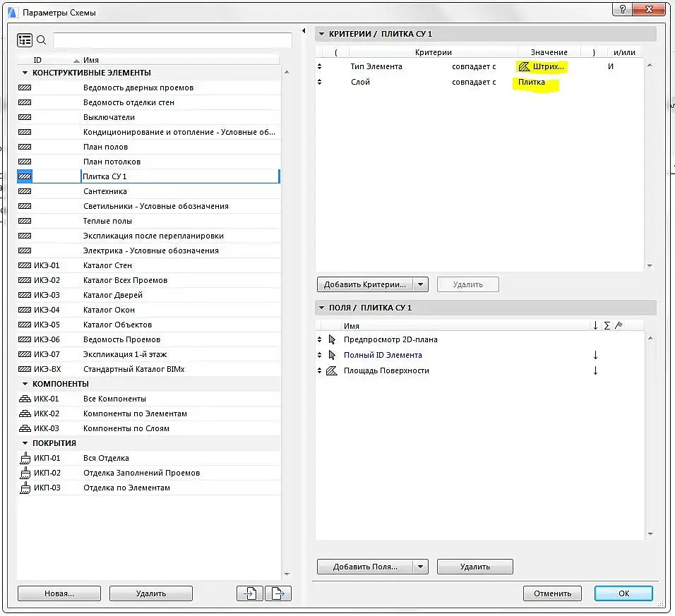Screen dimensions: 675x616
Task: Select ИКП-02 Отделка Заполнений Проемов
Action: click(x=148, y=473)
